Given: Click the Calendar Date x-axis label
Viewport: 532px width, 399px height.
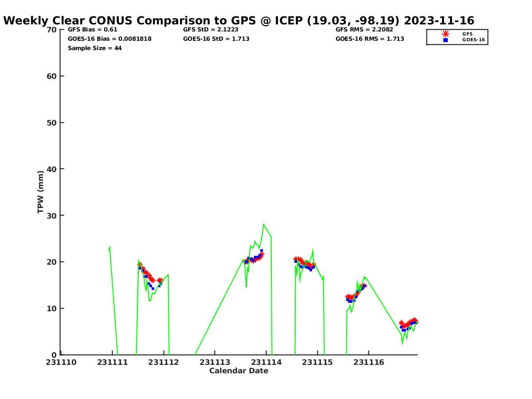Looking at the screenshot, I should [x=239, y=371].
